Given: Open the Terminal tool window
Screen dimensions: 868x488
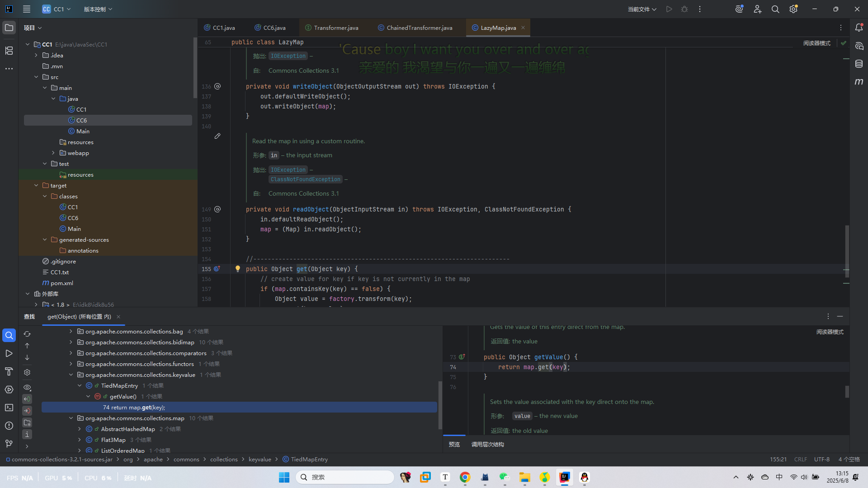Looking at the screenshot, I should (9, 408).
